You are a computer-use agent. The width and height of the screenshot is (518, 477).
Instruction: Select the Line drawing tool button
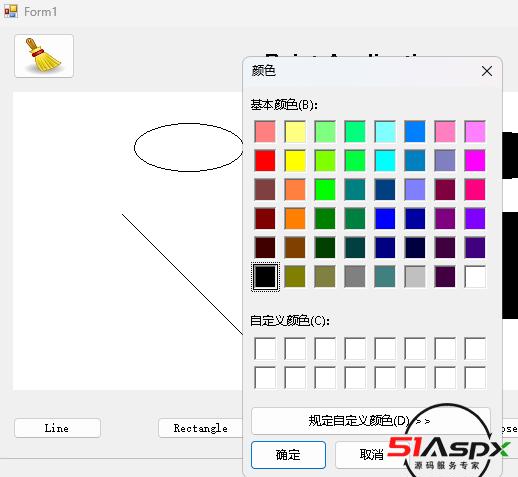[x=57, y=428]
